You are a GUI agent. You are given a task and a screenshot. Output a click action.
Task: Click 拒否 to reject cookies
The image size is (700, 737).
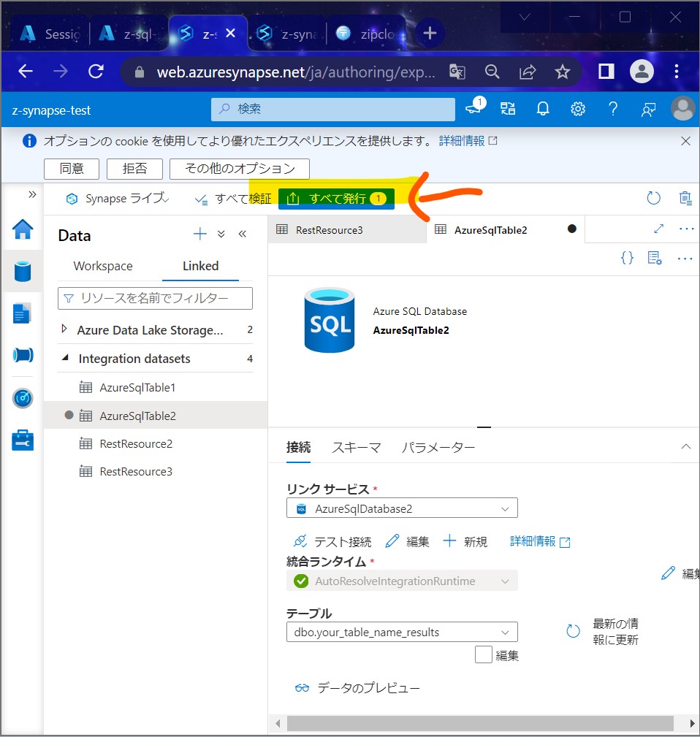[x=135, y=169]
